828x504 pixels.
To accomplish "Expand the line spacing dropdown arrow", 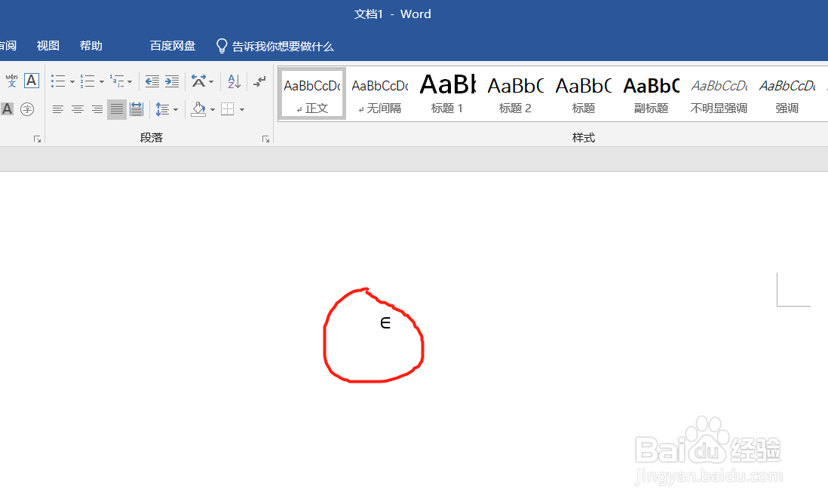I will click(x=176, y=110).
